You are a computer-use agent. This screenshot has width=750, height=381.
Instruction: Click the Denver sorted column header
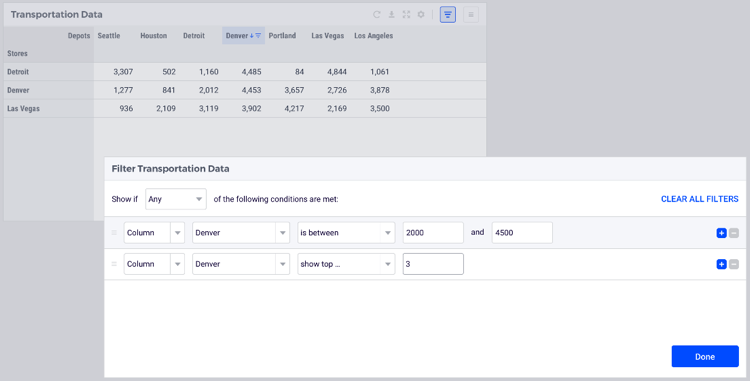point(243,35)
